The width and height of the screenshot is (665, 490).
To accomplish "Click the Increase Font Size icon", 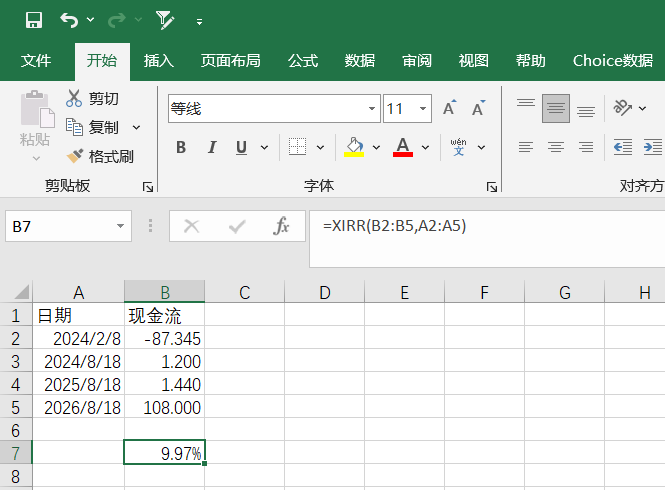I will click(450, 108).
